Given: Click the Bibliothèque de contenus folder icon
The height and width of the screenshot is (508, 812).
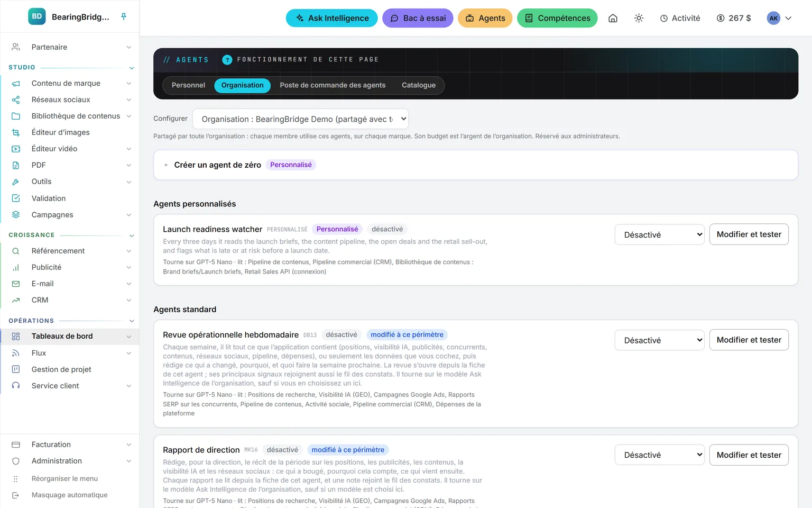Looking at the screenshot, I should (16, 116).
